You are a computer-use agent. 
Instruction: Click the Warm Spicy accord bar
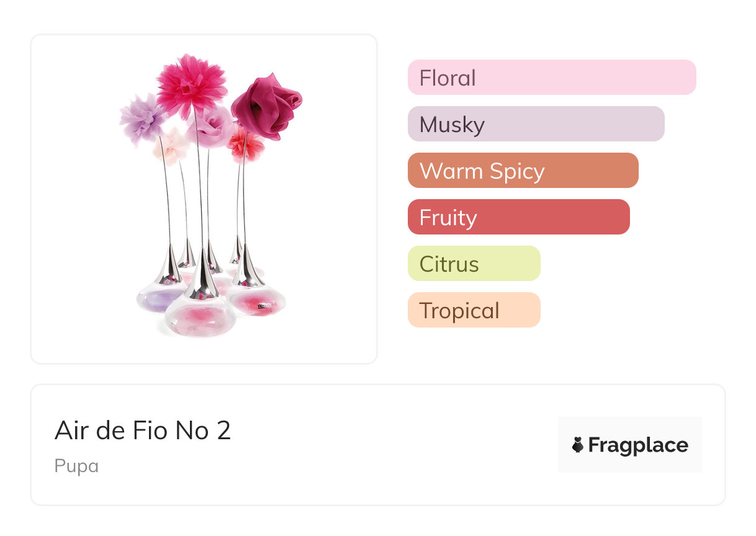point(523,171)
